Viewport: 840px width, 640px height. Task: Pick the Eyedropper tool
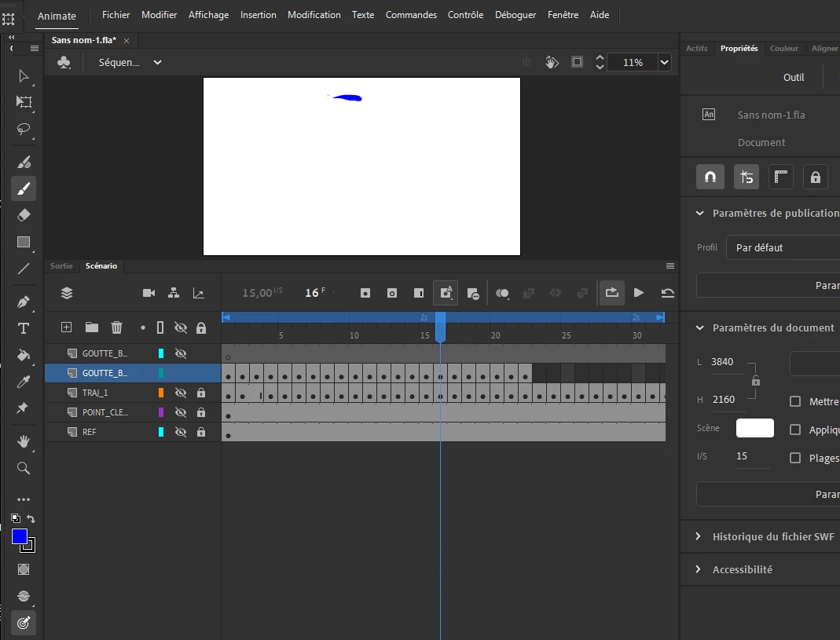[24, 382]
